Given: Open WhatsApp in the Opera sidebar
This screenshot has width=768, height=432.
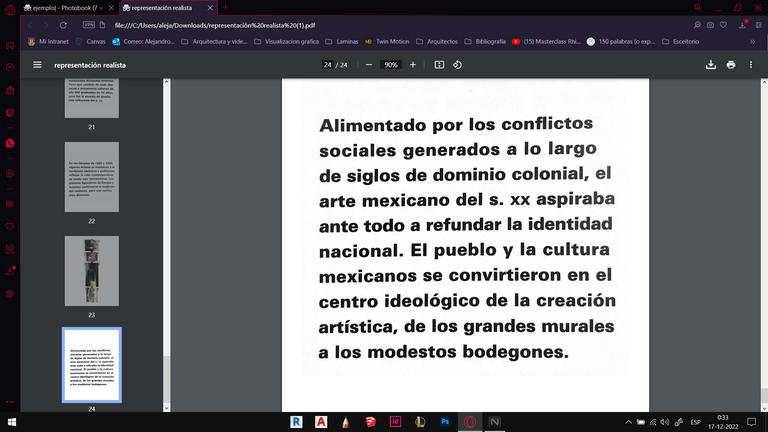Looking at the screenshot, I should click(x=10, y=143).
